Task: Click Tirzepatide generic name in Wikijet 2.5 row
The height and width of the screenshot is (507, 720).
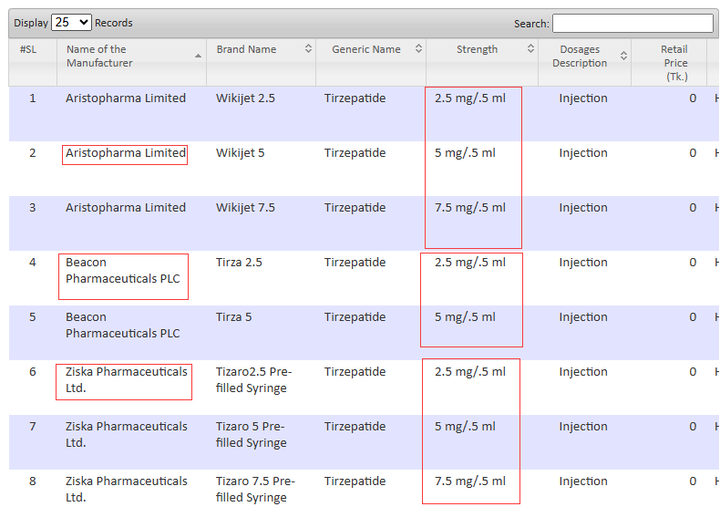Action: tap(355, 98)
